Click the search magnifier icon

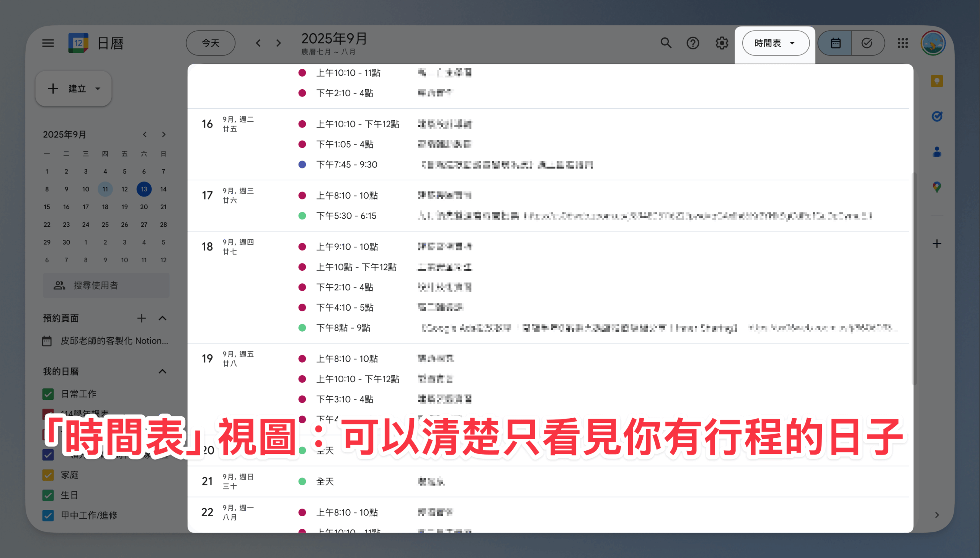tap(666, 43)
